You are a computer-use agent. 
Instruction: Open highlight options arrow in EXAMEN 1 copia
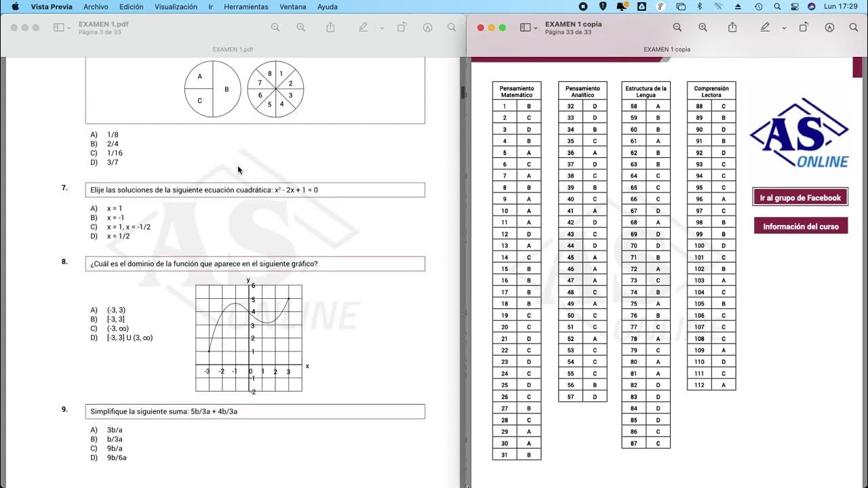(x=784, y=28)
